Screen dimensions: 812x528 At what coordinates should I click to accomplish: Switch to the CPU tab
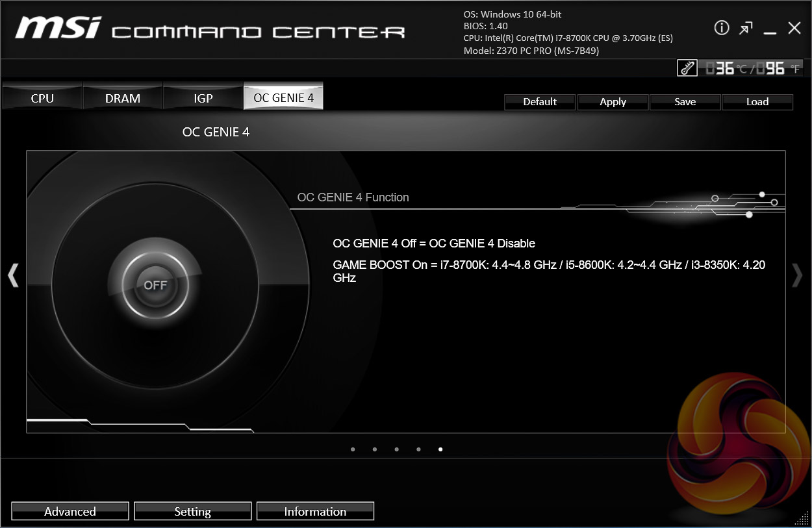click(42, 98)
